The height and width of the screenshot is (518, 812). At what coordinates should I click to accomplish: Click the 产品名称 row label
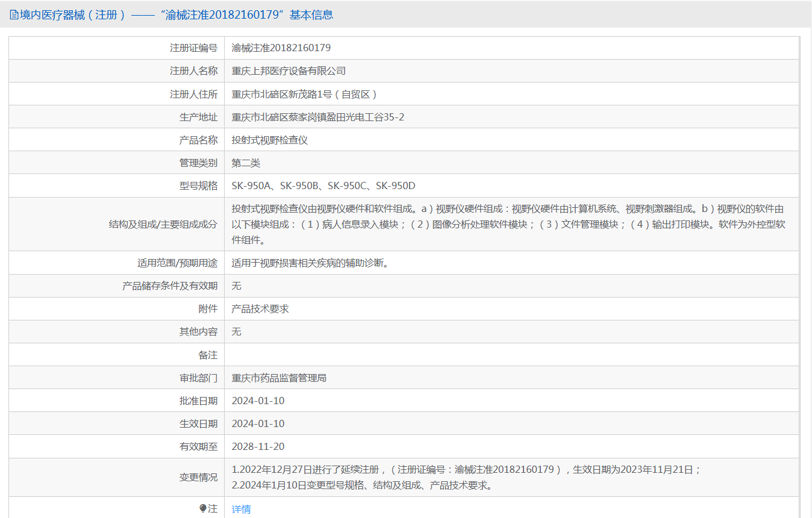[x=198, y=140]
